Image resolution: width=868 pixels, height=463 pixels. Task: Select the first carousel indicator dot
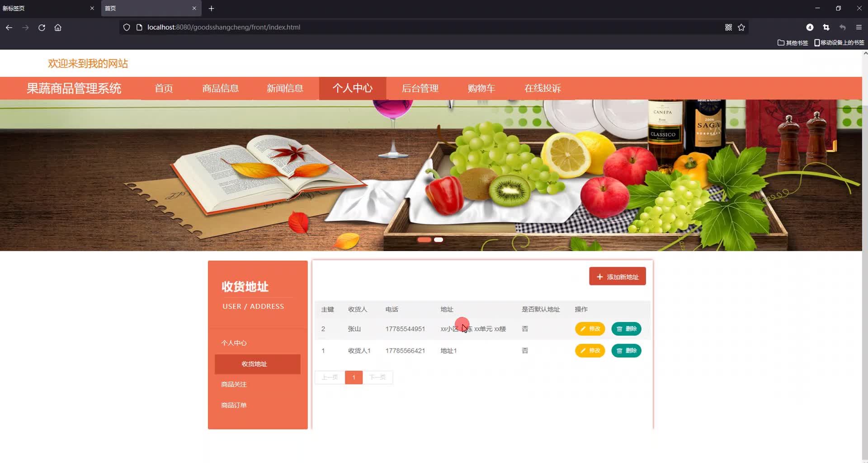pyautogui.click(x=424, y=239)
